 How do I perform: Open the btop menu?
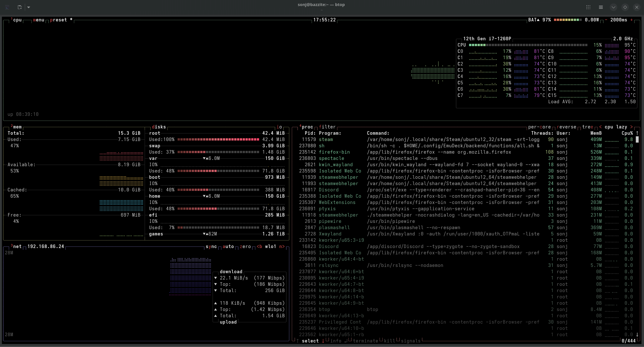[38, 20]
